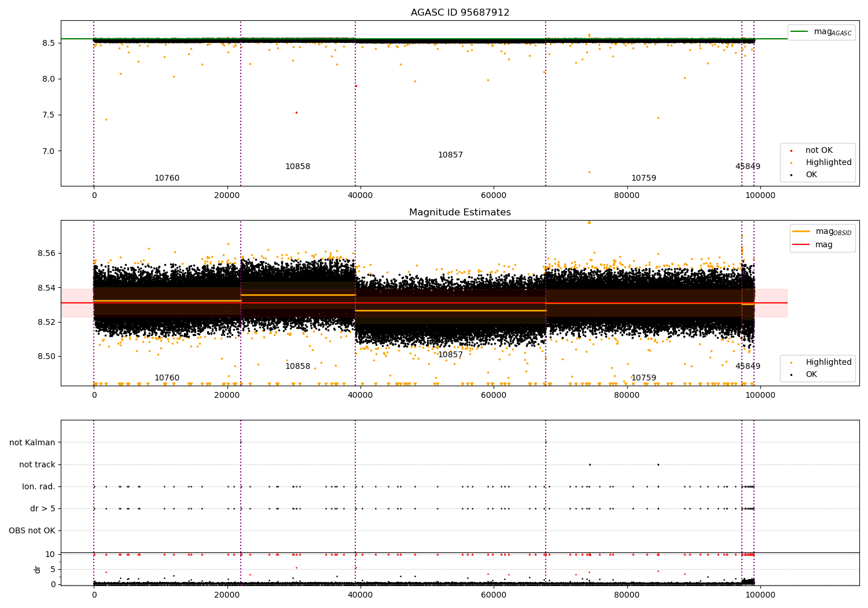Click x-tick '20000' under the bottom dr plot

227,594
